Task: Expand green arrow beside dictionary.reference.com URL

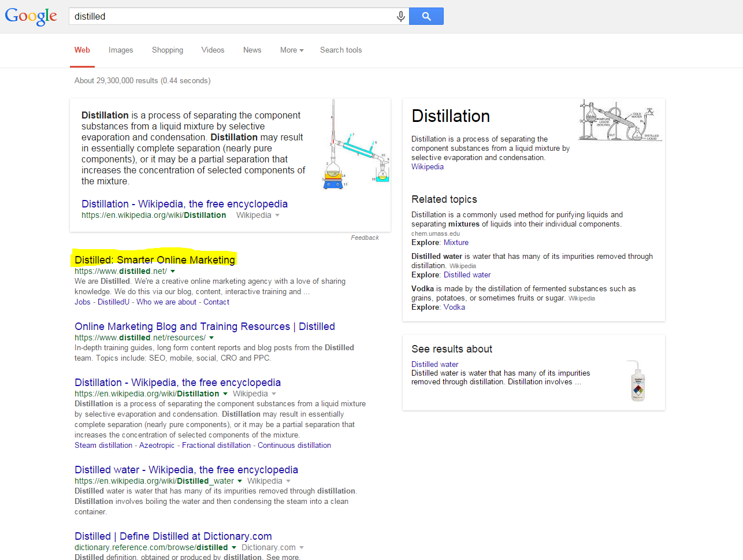Action: (x=234, y=548)
